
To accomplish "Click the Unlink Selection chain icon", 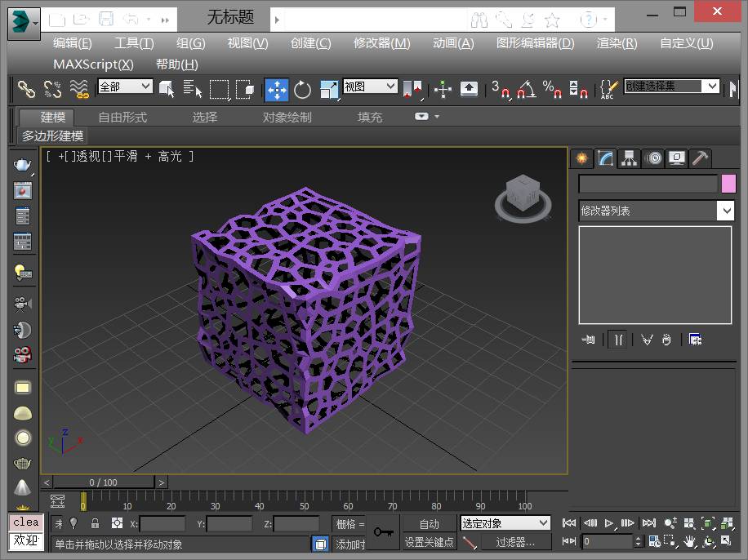I will (52, 89).
